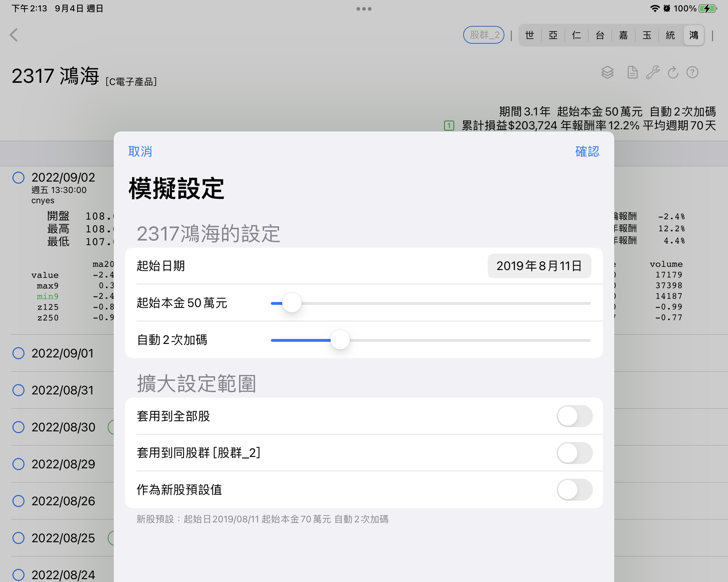
Task: Click the ellipsis icon in the top center
Action: 364,8
